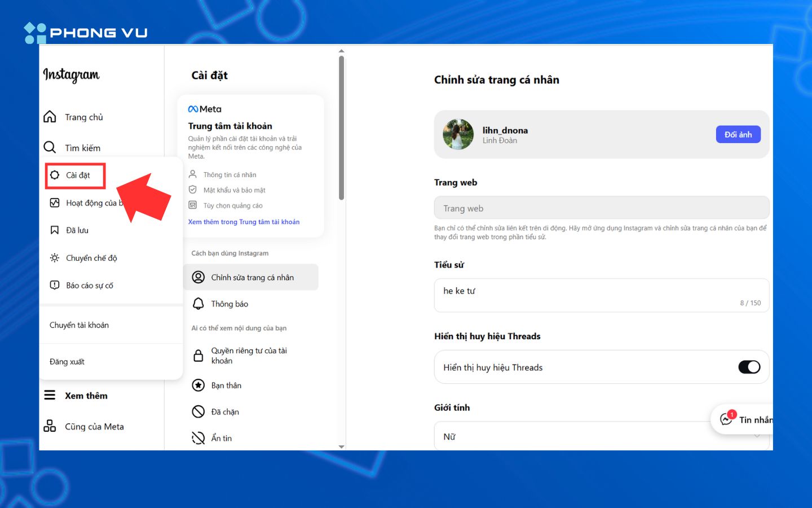
Task: Select Chuyển chế độ sun icon
Action: pyautogui.click(x=55, y=258)
